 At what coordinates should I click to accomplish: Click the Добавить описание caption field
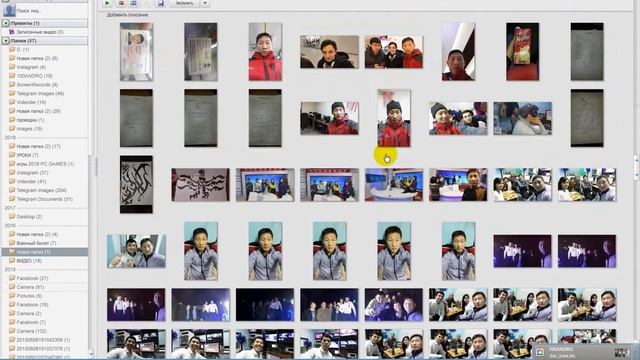point(127,15)
